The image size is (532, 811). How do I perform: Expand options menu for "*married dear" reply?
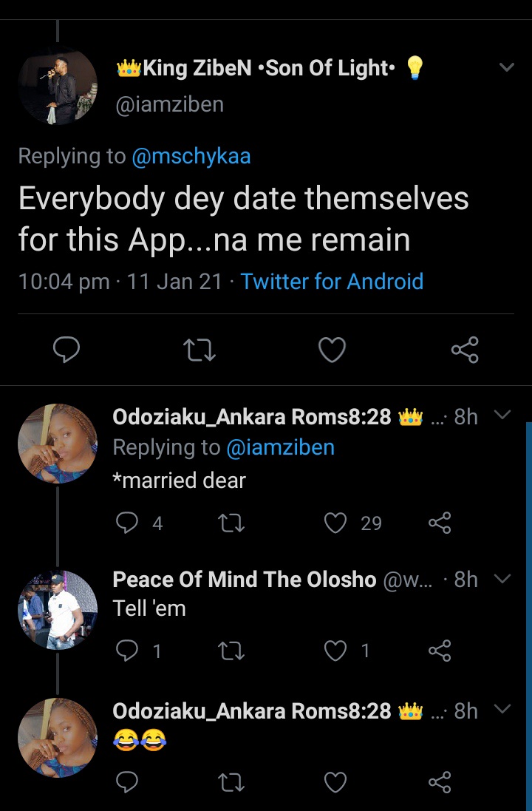pos(502,415)
